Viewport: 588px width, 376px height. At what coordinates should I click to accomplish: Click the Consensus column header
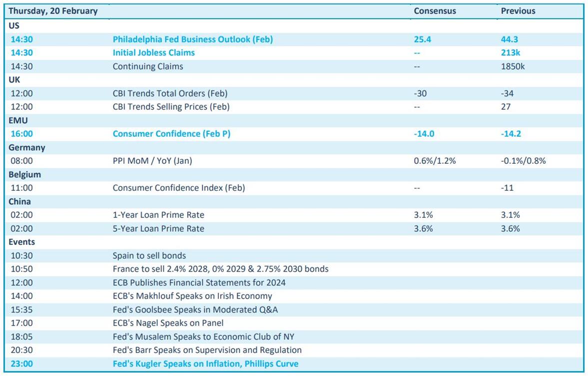pyautogui.click(x=435, y=11)
